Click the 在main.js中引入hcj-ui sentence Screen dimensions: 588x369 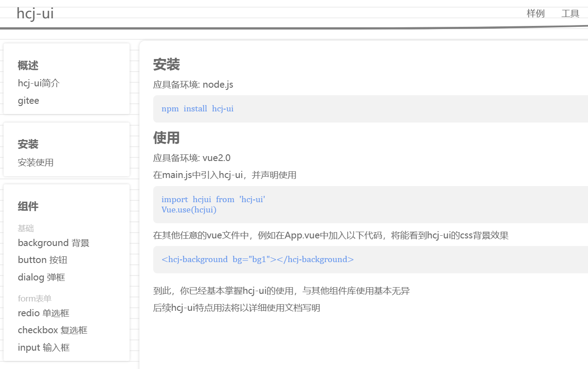click(x=225, y=175)
